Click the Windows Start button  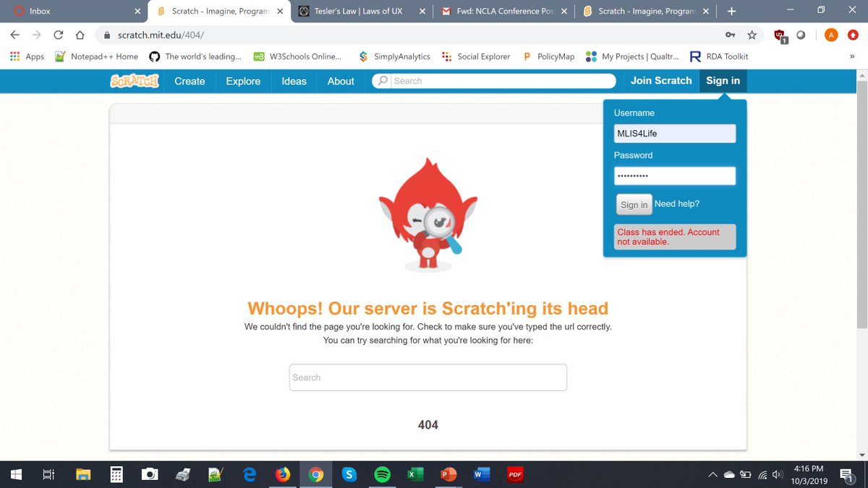pyautogui.click(x=17, y=474)
